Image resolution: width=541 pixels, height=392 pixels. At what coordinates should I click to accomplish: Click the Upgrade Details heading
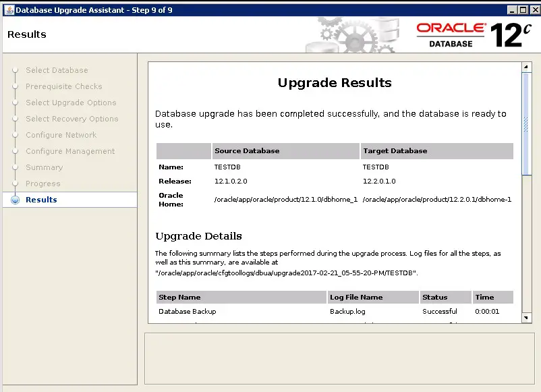point(198,236)
